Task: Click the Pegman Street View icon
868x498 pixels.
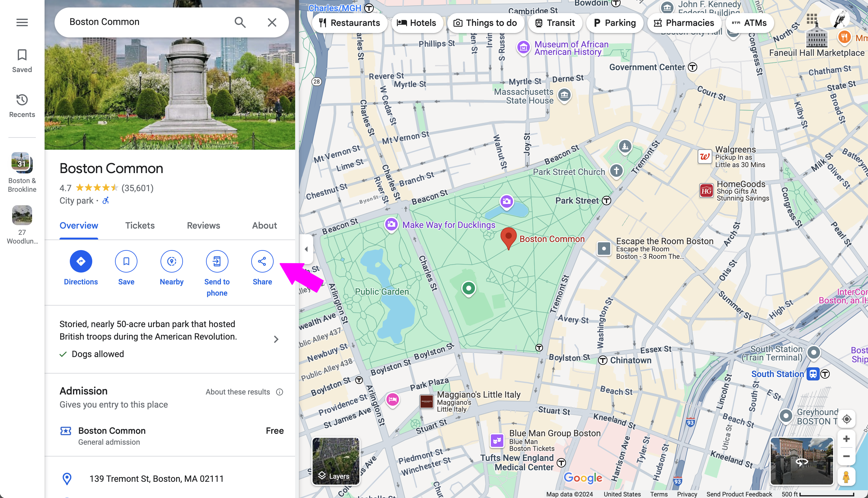Action: 846,477
